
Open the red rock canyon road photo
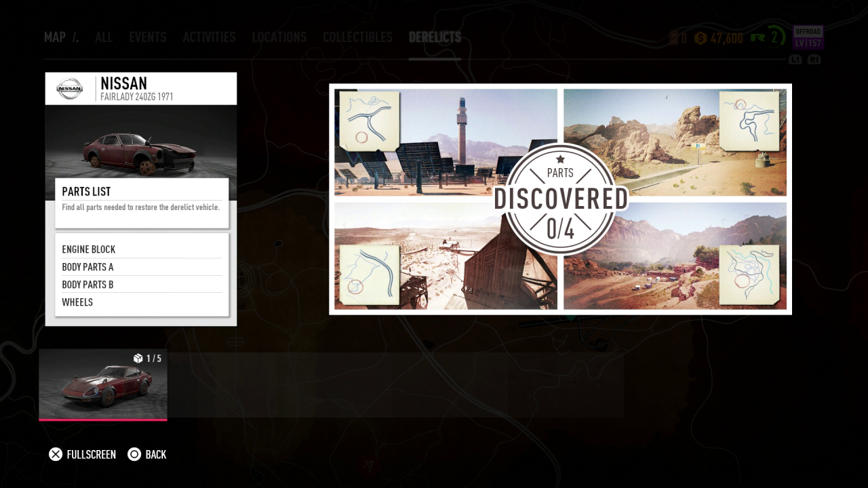(675, 142)
